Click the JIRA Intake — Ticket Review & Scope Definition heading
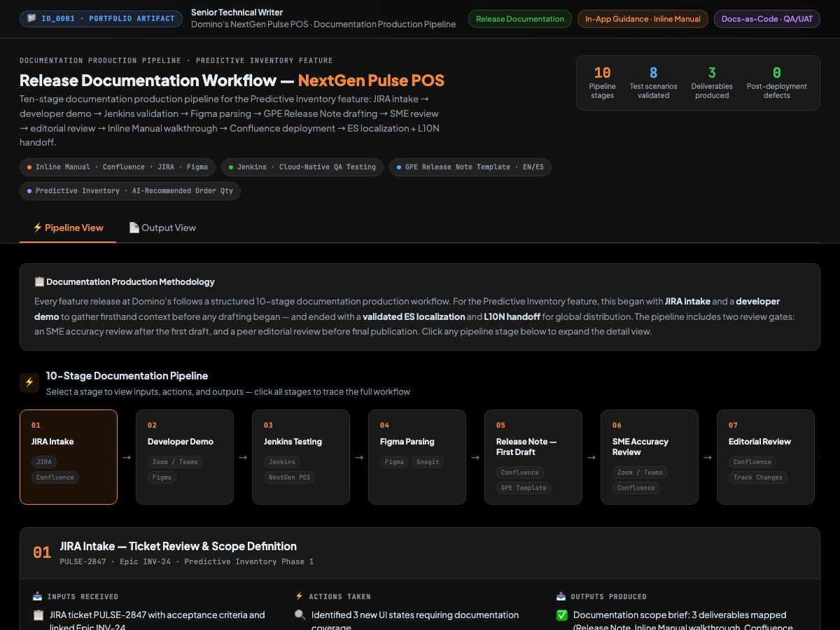The height and width of the screenshot is (630, 840). pos(178,546)
